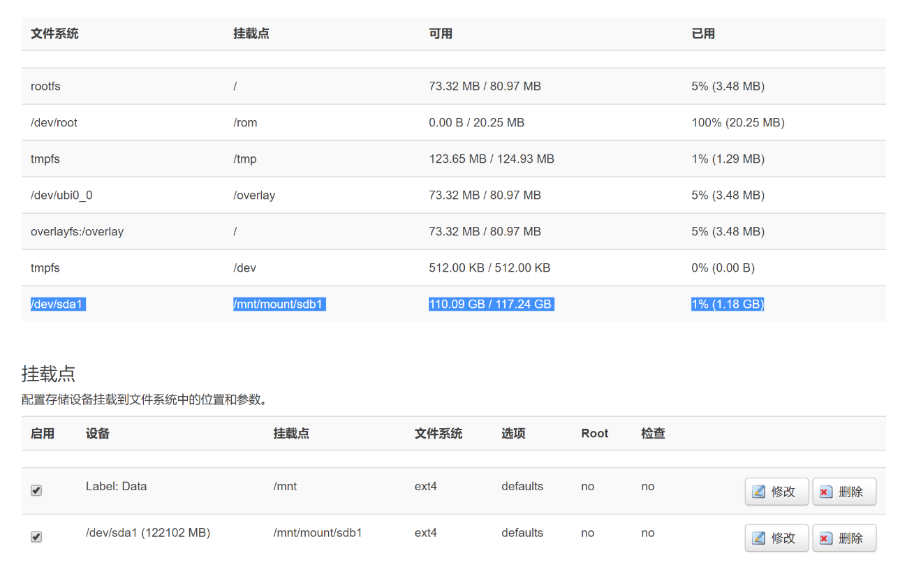Select ext4 cell in Label: Data row
921x588 pixels.
[426, 487]
